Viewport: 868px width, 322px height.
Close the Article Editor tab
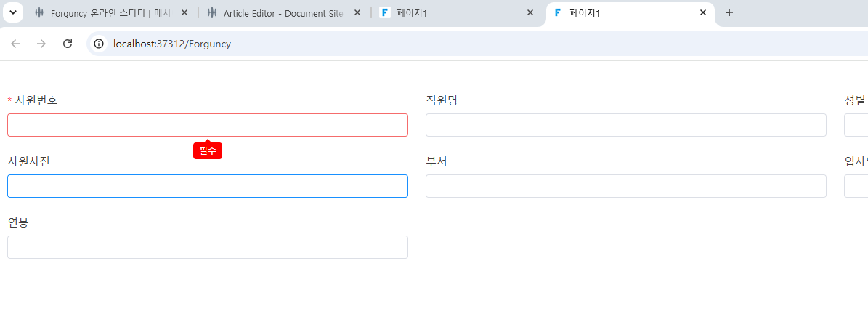coord(357,13)
